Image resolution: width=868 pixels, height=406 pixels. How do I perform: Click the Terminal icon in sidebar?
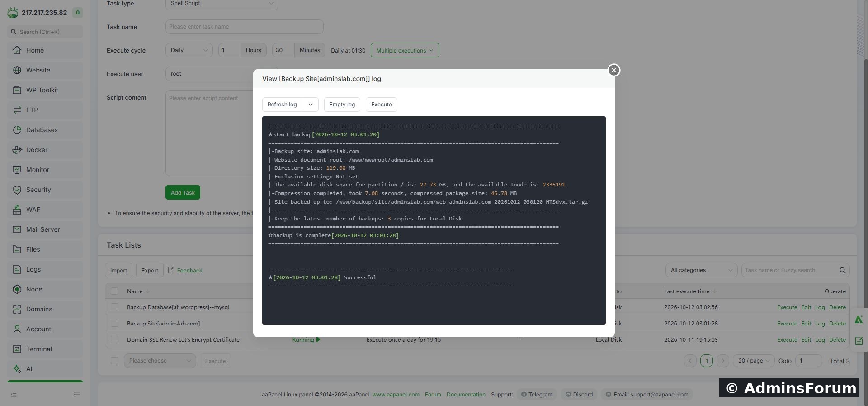[17, 349]
